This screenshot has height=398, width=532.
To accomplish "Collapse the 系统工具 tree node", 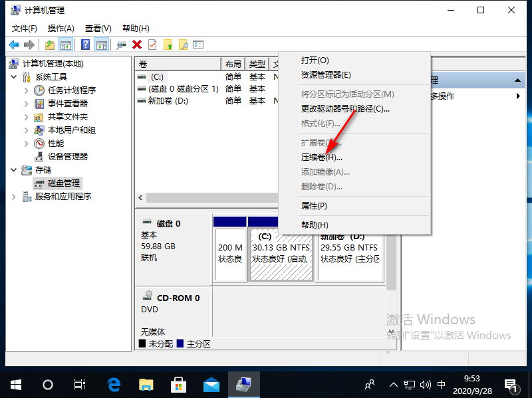I will click(15, 76).
